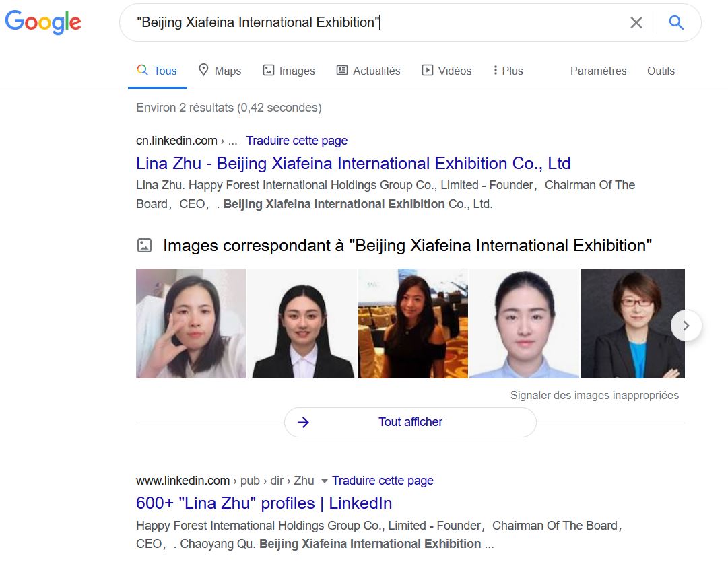The width and height of the screenshot is (728, 562).
Task: Expand dropdown arrow next to www.linkedin.com URL
Action: [324, 481]
